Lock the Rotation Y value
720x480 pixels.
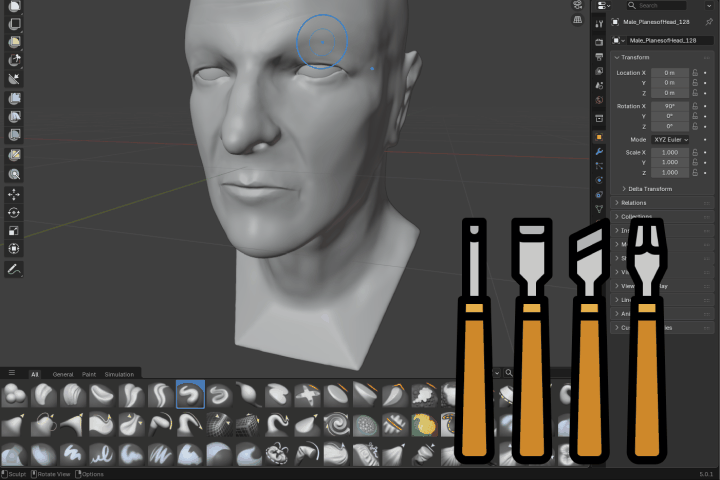695,116
